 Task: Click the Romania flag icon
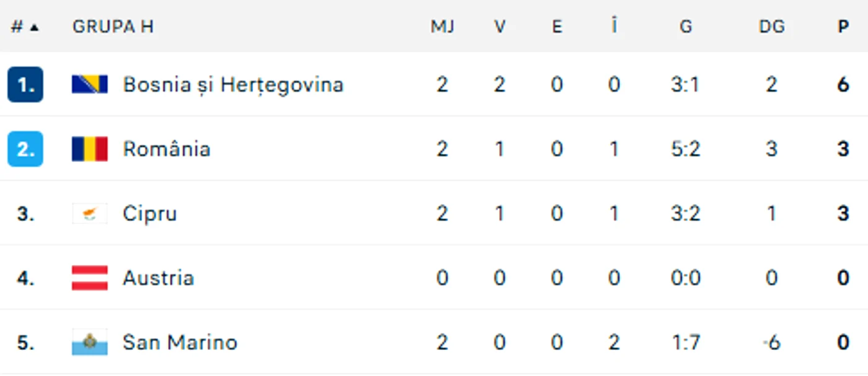pyautogui.click(x=90, y=149)
